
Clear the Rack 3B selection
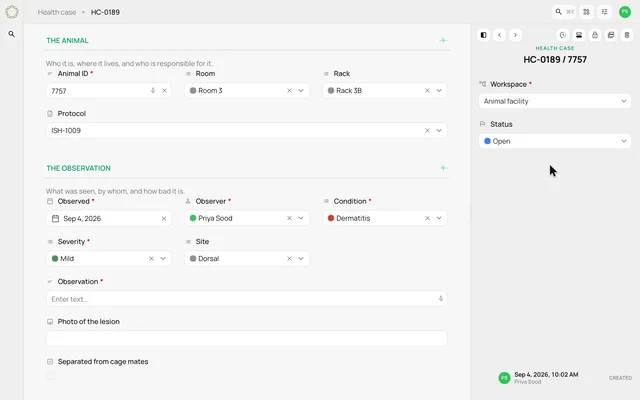[427, 91]
